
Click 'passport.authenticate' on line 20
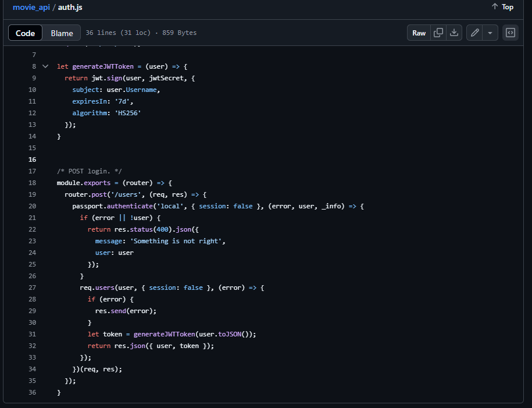(x=113, y=206)
